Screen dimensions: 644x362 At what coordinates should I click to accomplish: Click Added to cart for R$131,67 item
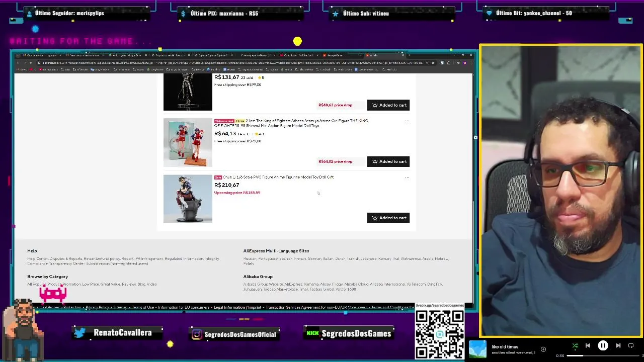(388, 105)
